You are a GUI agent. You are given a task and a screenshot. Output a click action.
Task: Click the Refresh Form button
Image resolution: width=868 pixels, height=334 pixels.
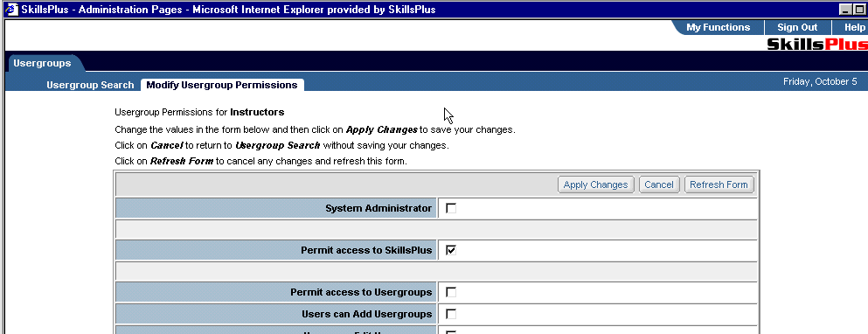click(x=719, y=184)
